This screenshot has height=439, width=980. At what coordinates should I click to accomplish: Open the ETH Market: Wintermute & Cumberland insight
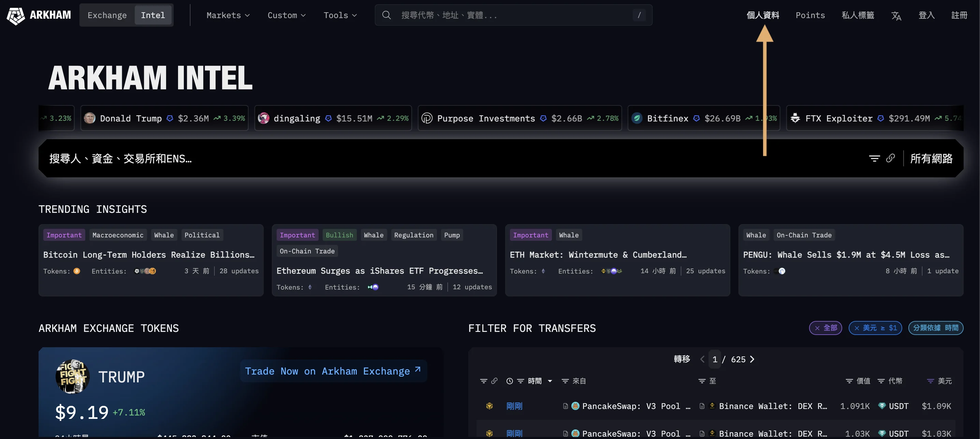point(598,254)
